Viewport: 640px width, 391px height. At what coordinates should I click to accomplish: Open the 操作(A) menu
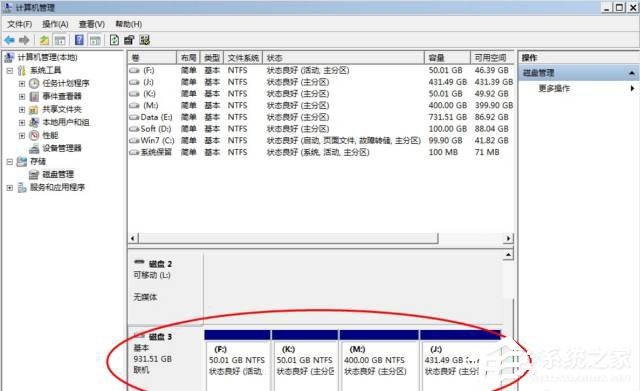coord(55,24)
